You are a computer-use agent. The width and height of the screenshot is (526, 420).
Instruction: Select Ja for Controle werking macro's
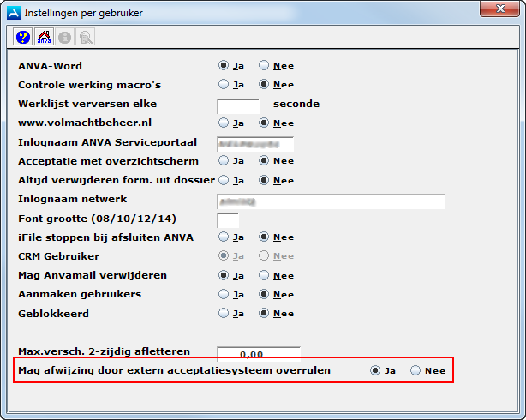point(224,84)
